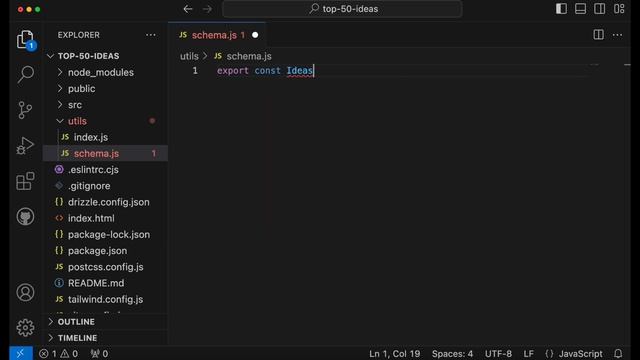
Task: Open the Search view icon
Action: (25, 75)
